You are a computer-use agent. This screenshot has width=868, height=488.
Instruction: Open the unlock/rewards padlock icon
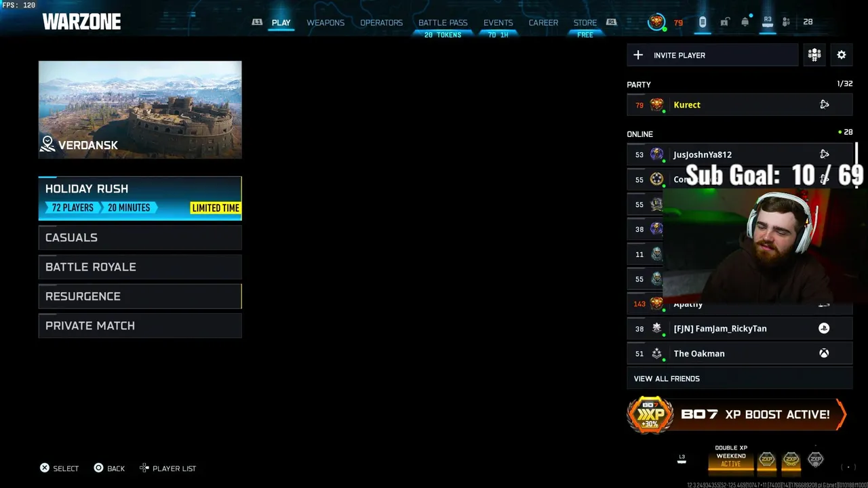(724, 22)
